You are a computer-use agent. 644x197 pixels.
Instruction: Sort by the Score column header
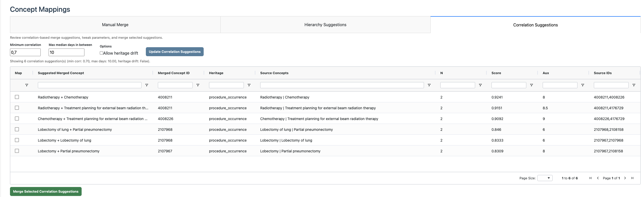[x=496, y=73]
